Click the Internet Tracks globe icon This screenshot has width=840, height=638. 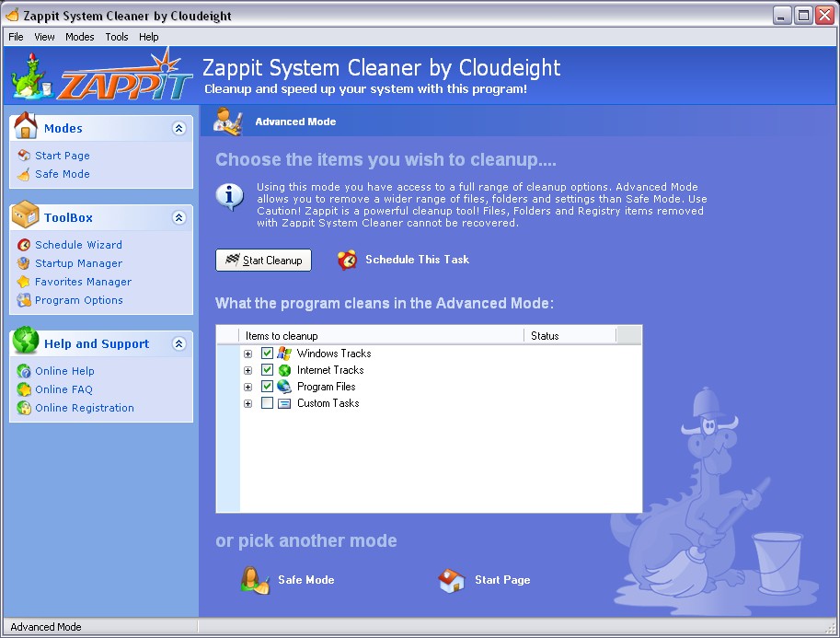[284, 370]
